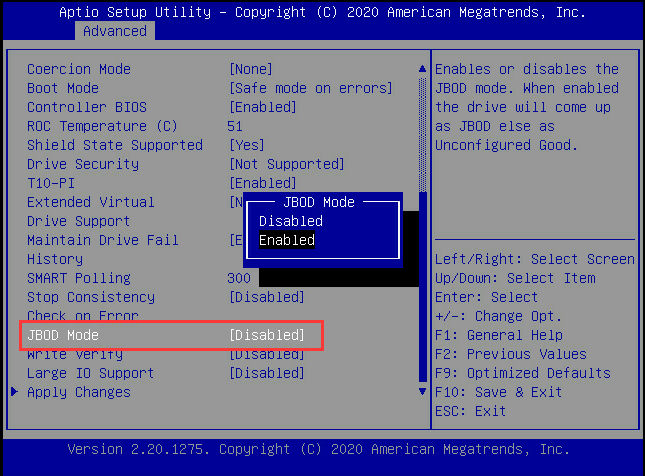Change Stop Consistency Disabled value

point(267,297)
